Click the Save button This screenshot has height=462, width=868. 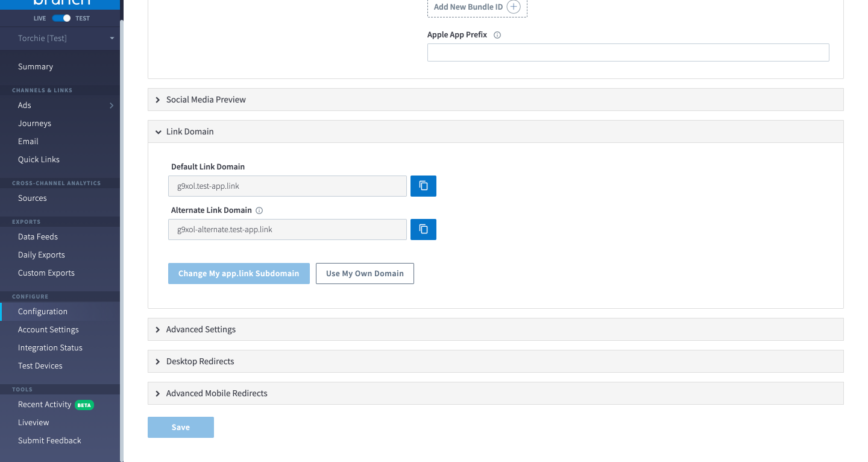click(181, 427)
